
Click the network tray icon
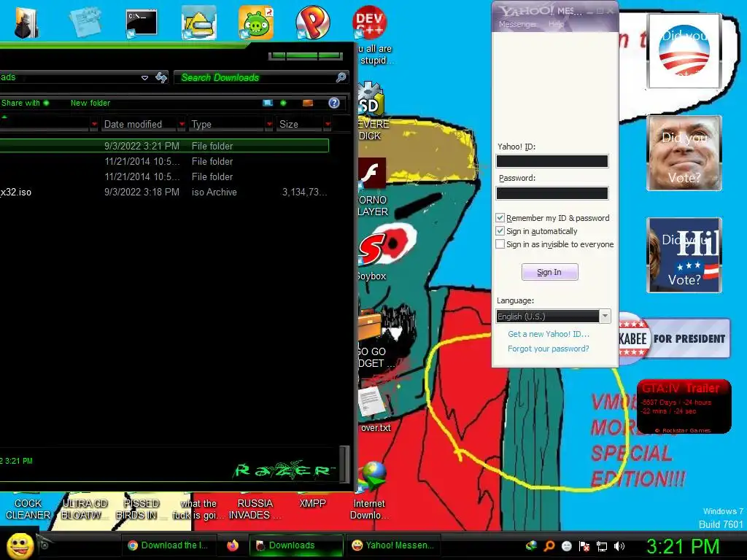coord(602,546)
